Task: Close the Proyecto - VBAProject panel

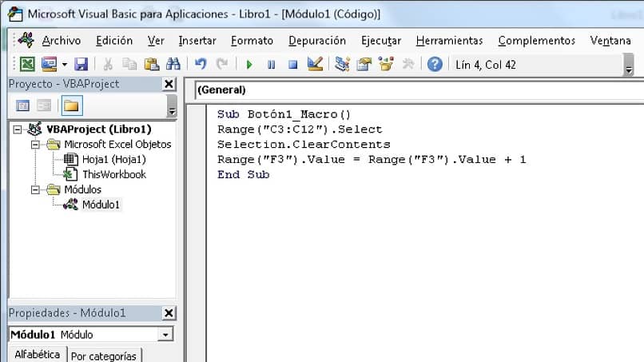Action: point(169,84)
